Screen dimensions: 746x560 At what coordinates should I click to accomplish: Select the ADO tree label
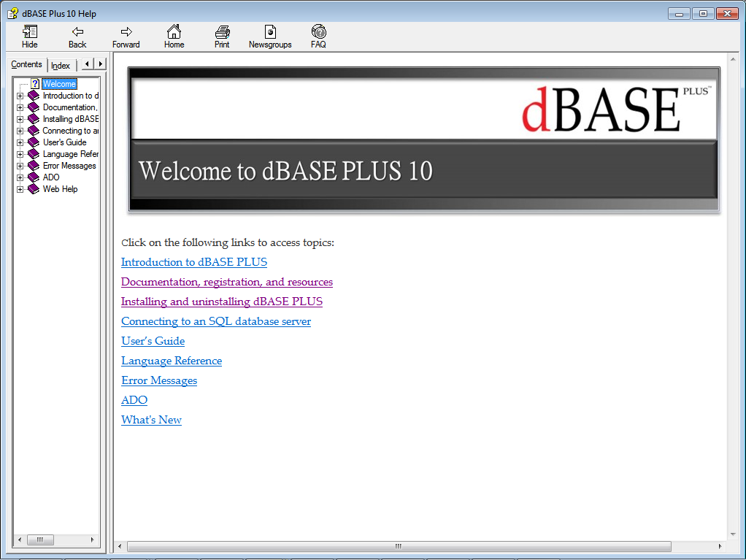point(51,177)
